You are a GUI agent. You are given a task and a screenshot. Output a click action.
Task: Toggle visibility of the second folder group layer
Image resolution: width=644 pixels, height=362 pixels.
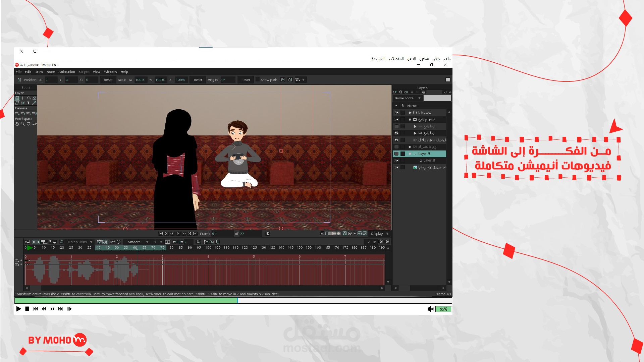point(396,119)
